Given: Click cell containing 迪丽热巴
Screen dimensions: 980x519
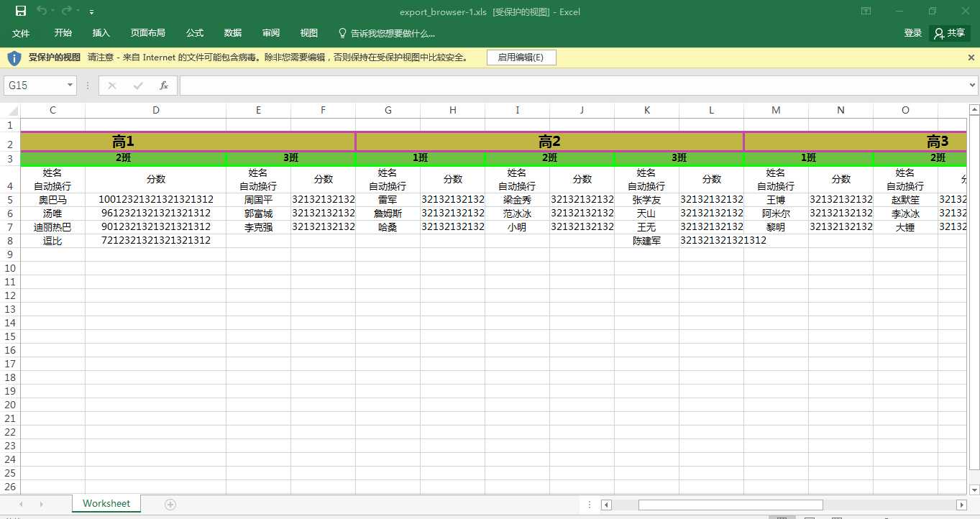Looking at the screenshot, I should point(52,227).
